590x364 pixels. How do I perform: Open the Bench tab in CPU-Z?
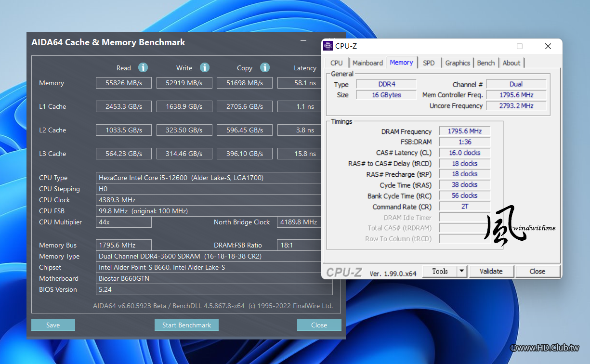(485, 63)
